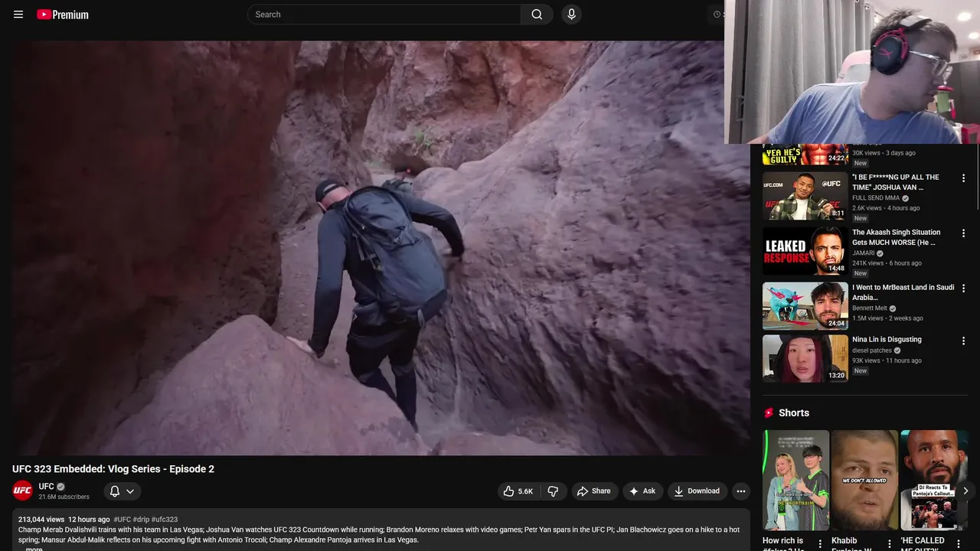
Task: Click the #ufc323 hashtag
Action: tap(165, 520)
